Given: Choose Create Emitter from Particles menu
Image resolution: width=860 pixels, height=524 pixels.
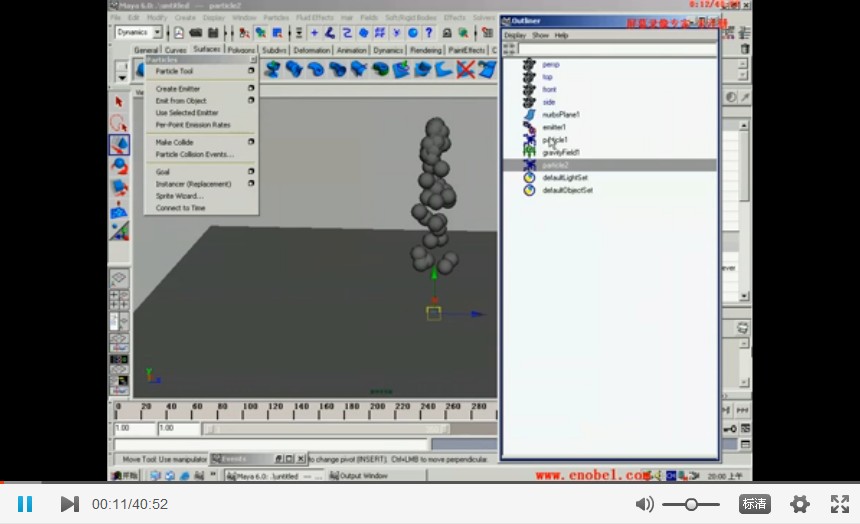Looking at the screenshot, I should coord(177,88).
